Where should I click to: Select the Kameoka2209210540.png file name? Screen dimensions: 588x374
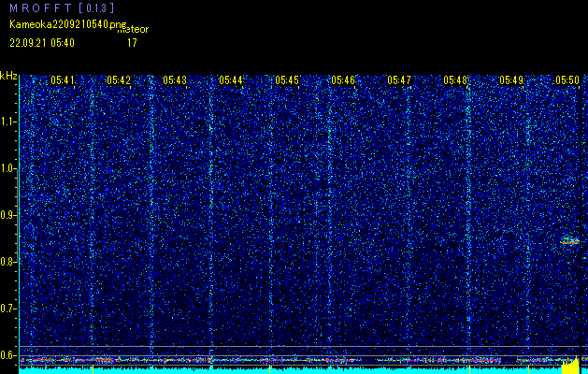click(69, 25)
